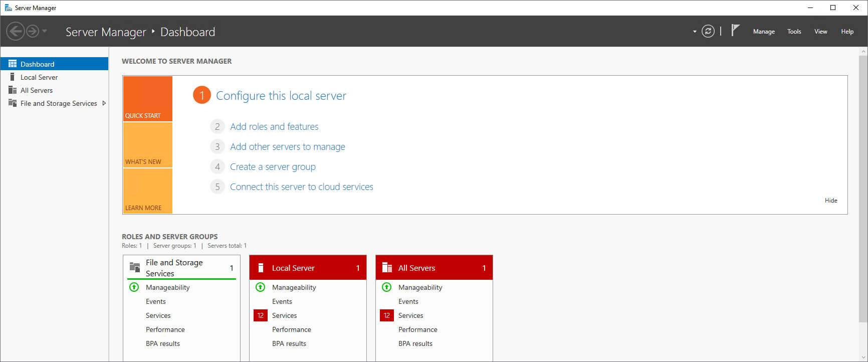
Task: Hide the welcome tile
Action: coord(831,200)
